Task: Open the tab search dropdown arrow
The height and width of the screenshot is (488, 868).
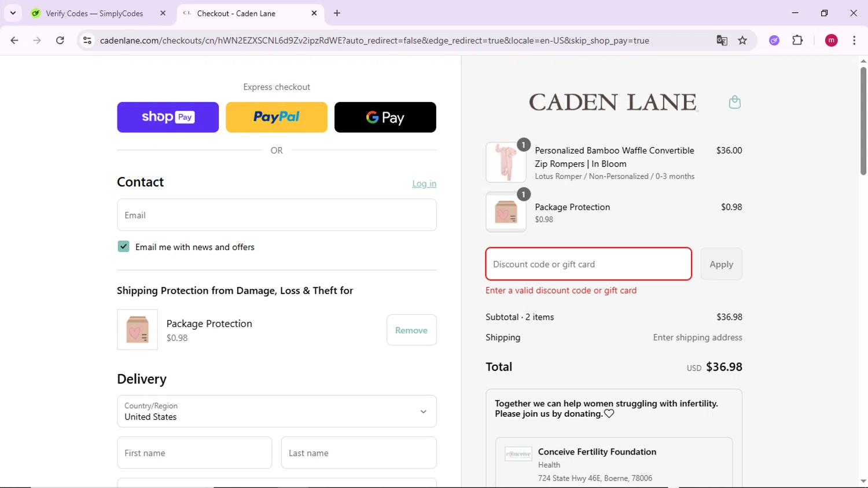Action: (x=13, y=13)
